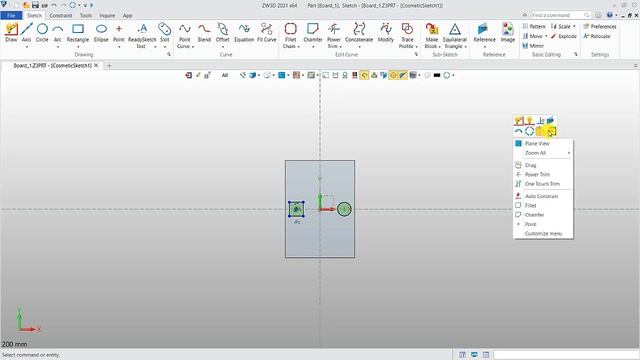The width and height of the screenshot is (640, 360).
Task: Switch to the Constraint ribbon tab
Action: 60,16
